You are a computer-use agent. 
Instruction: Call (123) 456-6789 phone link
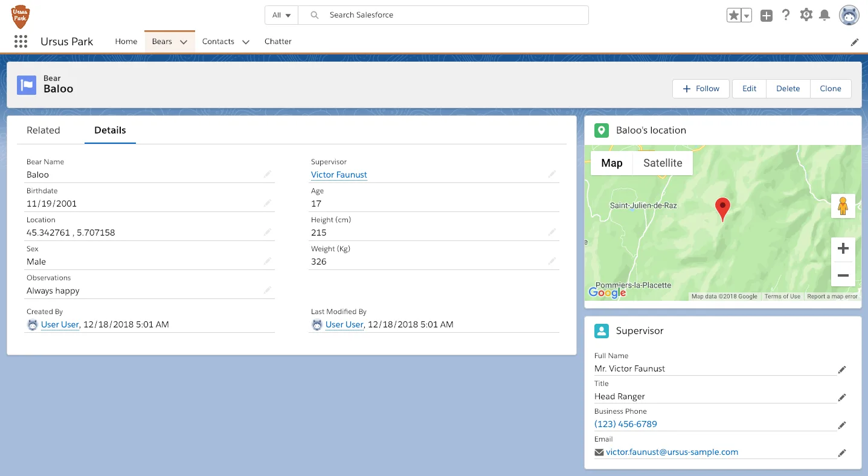[626, 424]
